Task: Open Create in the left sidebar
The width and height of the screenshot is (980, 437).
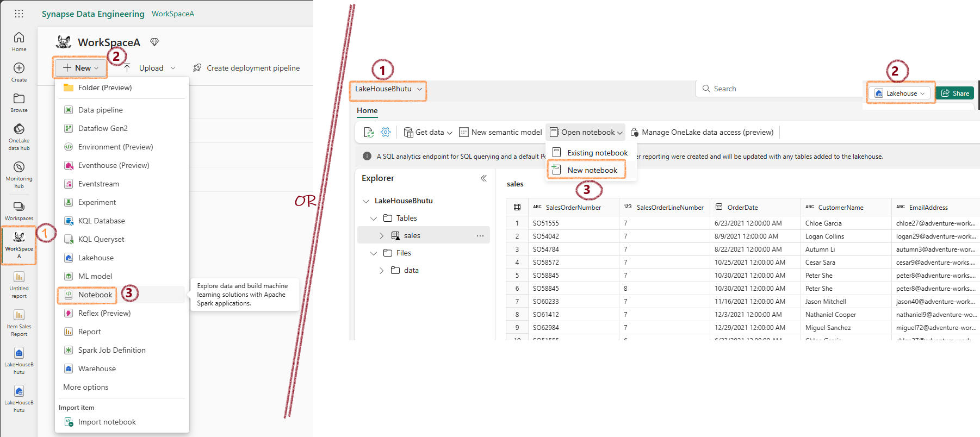Action: click(x=19, y=72)
